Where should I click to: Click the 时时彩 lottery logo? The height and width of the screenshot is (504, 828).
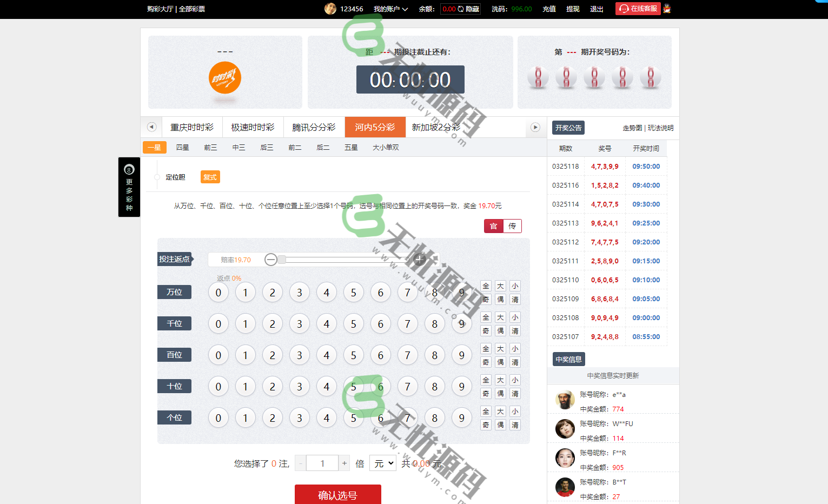(224, 77)
